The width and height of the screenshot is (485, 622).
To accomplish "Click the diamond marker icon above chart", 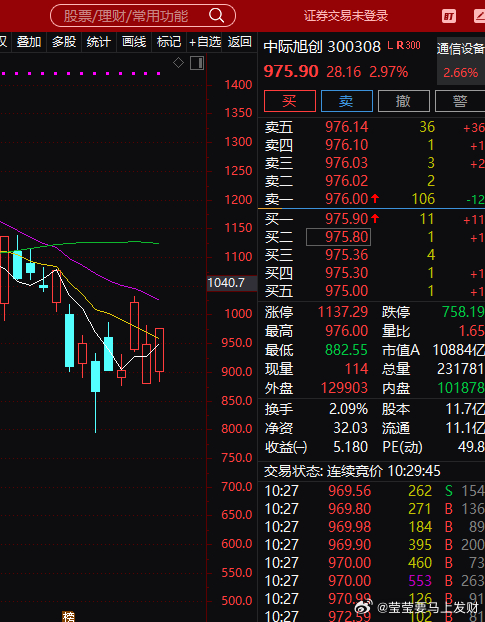I will [x=178, y=63].
